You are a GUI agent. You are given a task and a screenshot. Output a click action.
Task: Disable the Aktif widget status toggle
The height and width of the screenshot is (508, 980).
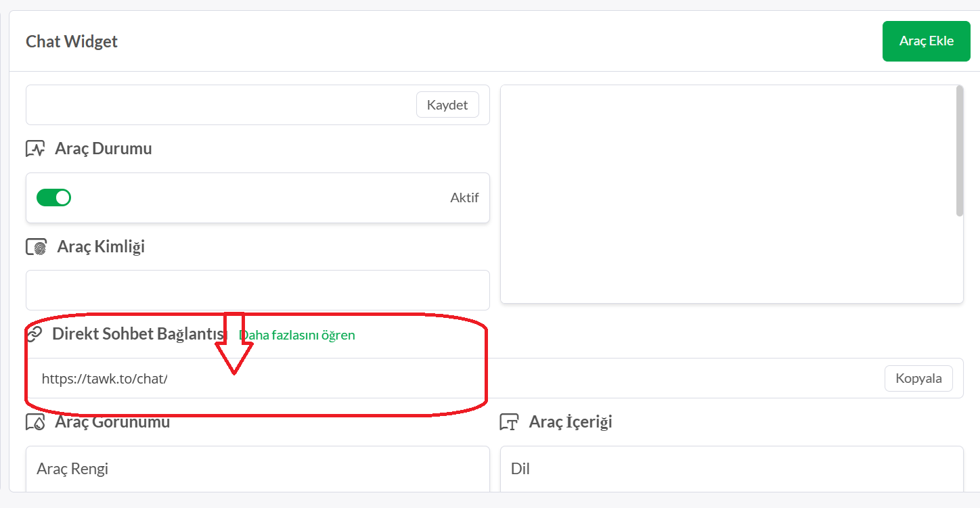(x=53, y=198)
